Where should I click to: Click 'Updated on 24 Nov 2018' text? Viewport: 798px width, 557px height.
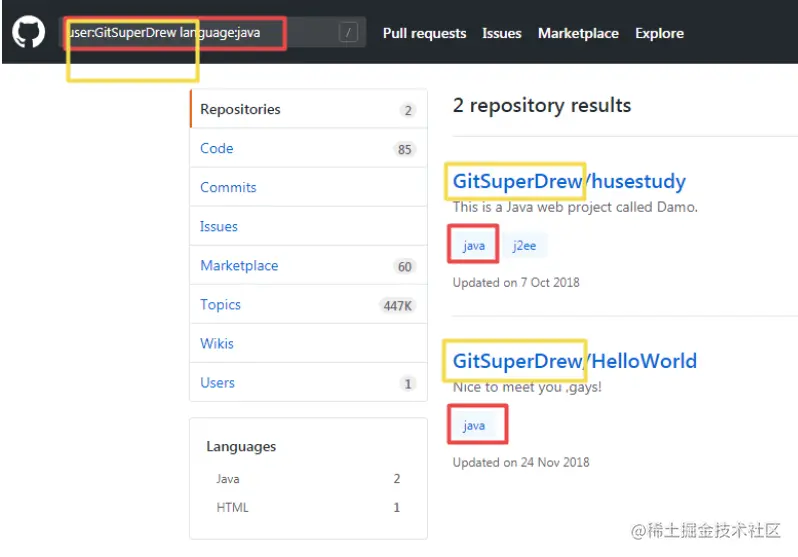(x=521, y=462)
